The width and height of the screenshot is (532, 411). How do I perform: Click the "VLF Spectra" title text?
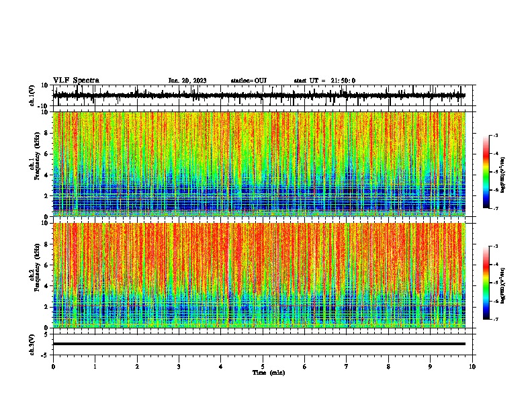[x=76, y=80]
